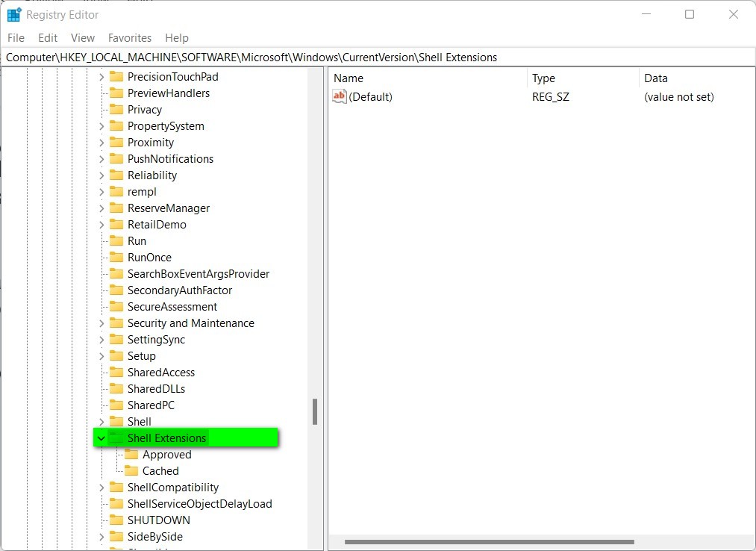Select the ReserveManager key label

pos(168,208)
